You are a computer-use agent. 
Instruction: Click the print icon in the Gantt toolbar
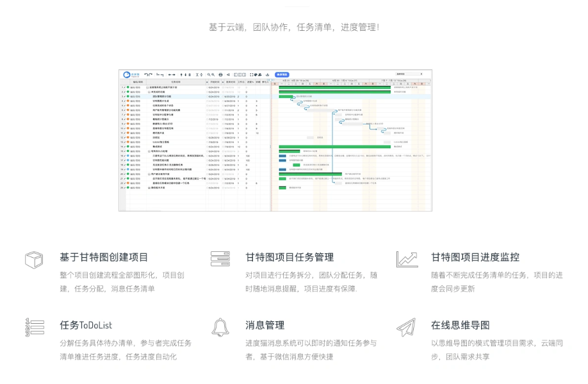click(x=220, y=74)
